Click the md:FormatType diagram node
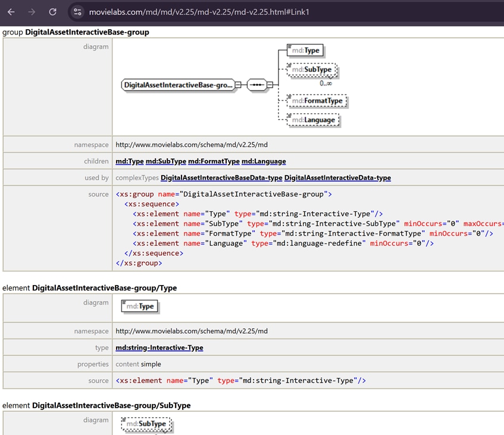 [x=317, y=101]
